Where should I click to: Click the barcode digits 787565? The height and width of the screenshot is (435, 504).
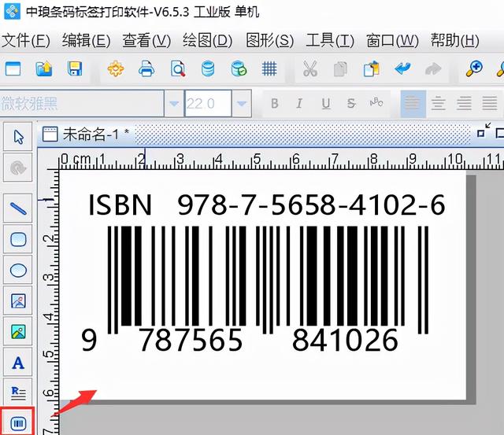click(191, 340)
